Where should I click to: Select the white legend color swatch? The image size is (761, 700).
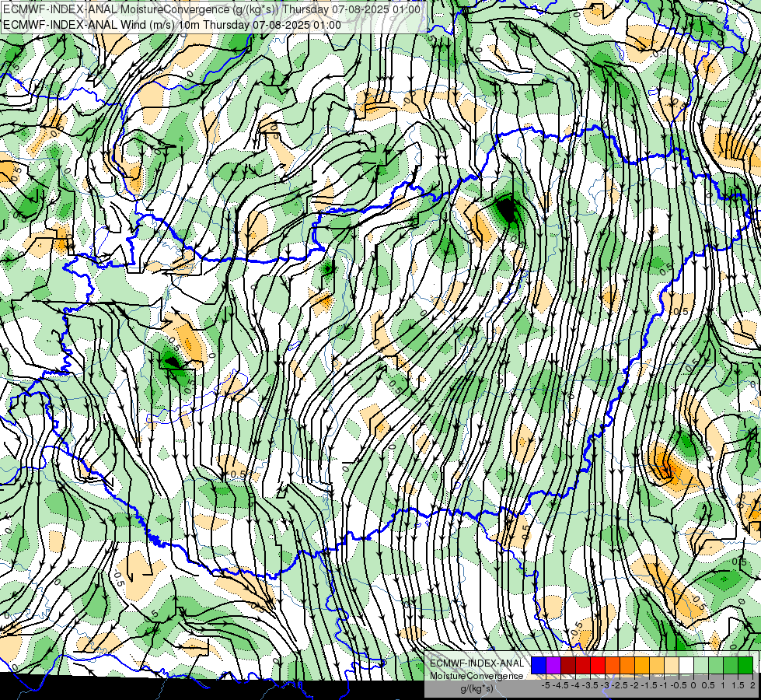686,666
